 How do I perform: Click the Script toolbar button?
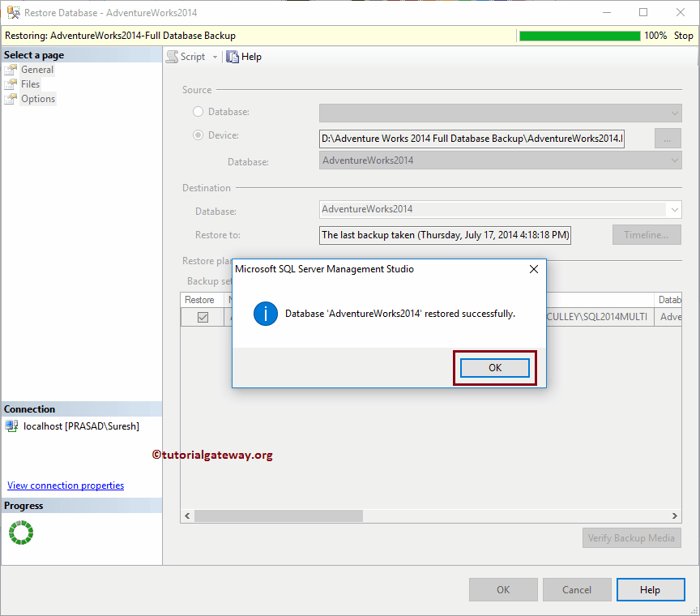(x=186, y=57)
